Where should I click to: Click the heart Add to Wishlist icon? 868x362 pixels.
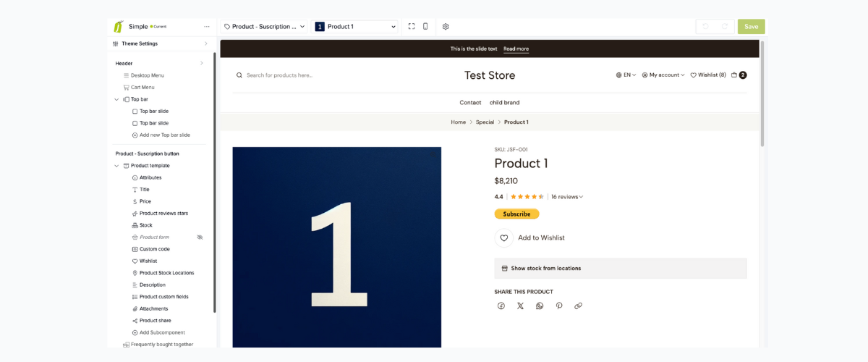503,237
